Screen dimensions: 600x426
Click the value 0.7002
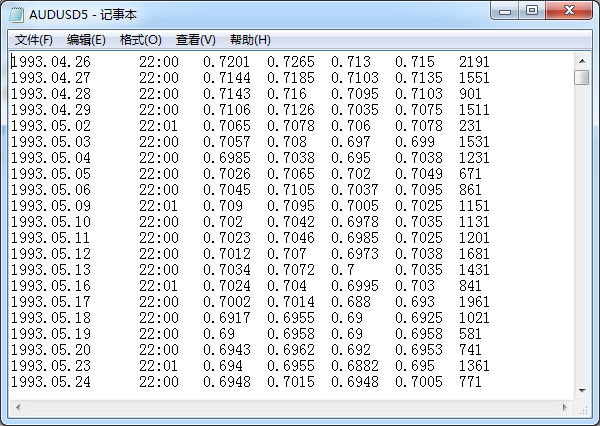[227, 302]
